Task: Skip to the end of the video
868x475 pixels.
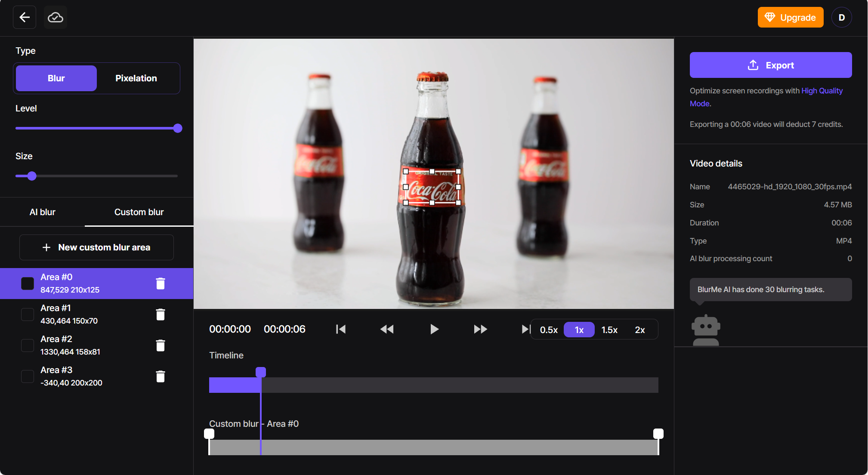Action: [526, 329]
